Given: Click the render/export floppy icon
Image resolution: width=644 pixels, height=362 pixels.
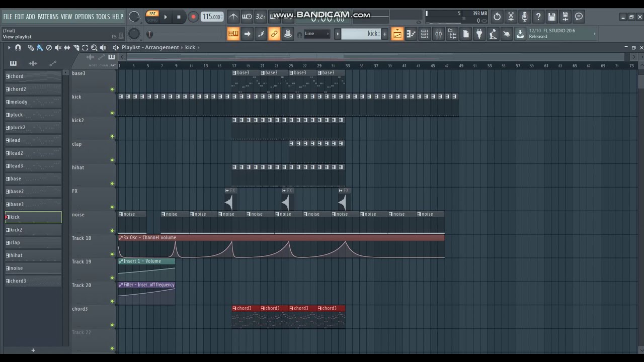Looking at the screenshot, I should (x=565, y=17).
